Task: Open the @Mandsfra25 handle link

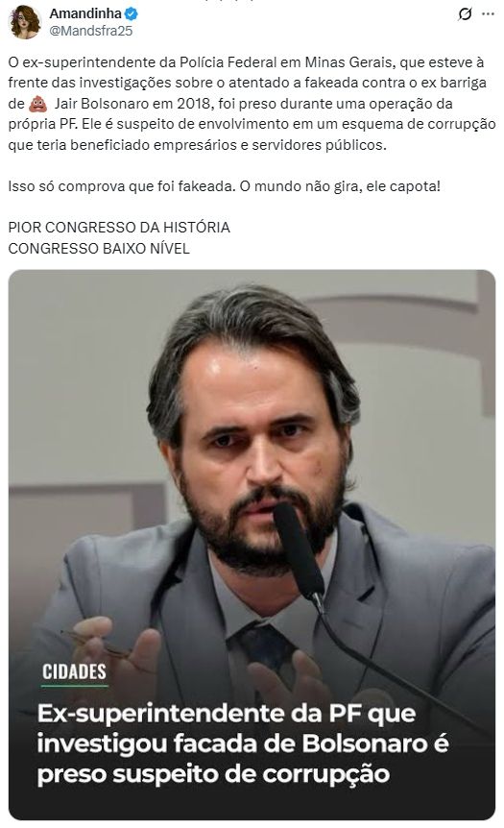Action: (x=91, y=31)
